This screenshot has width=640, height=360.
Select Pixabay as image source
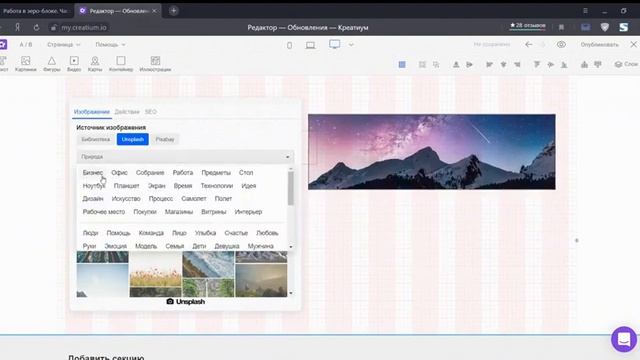tap(165, 139)
